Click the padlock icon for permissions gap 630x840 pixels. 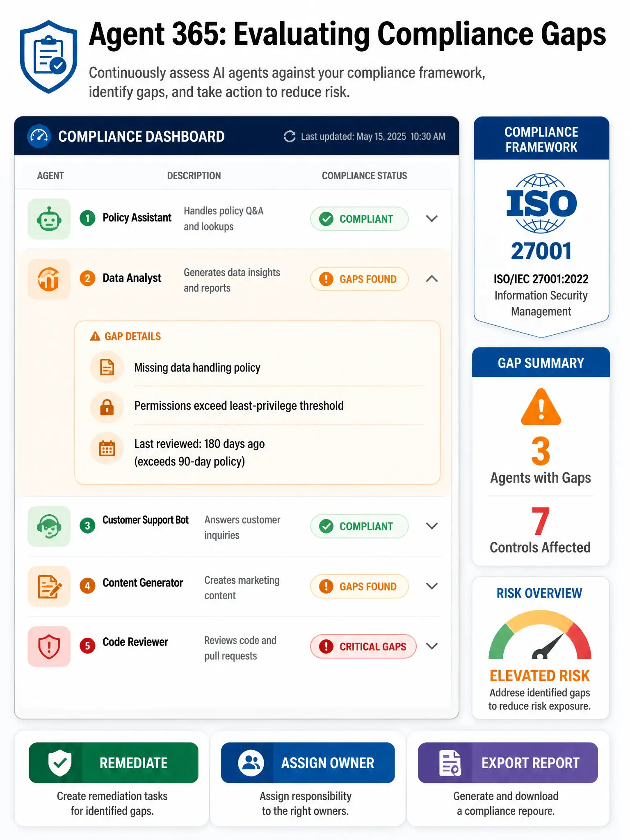coord(107,407)
